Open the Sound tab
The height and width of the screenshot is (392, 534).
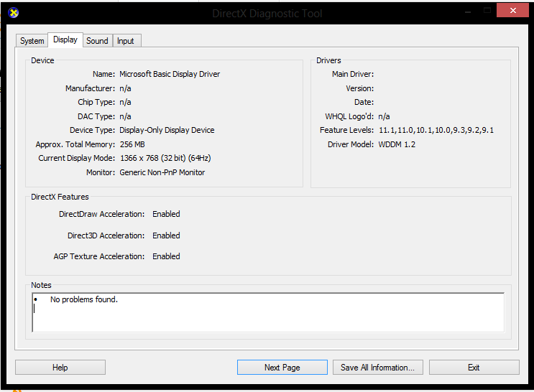[x=97, y=41]
